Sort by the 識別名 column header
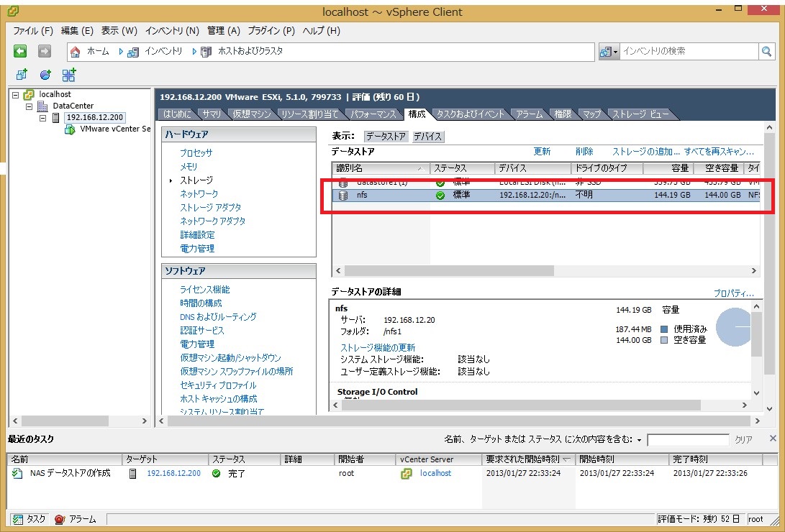The height and width of the screenshot is (532, 785). (380, 168)
